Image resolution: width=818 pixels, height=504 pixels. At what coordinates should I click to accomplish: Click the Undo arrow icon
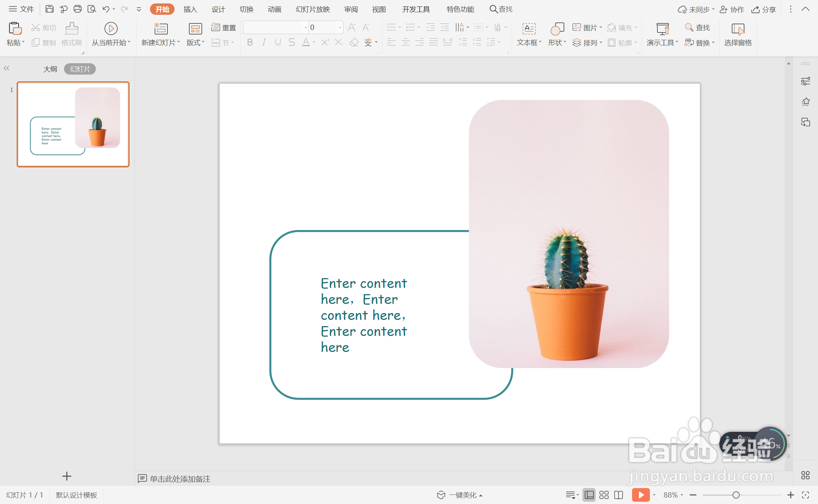click(x=106, y=9)
